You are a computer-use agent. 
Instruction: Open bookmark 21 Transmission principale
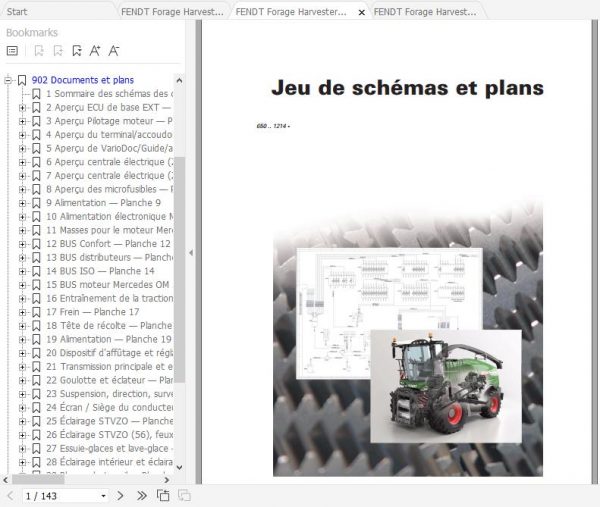click(x=109, y=367)
